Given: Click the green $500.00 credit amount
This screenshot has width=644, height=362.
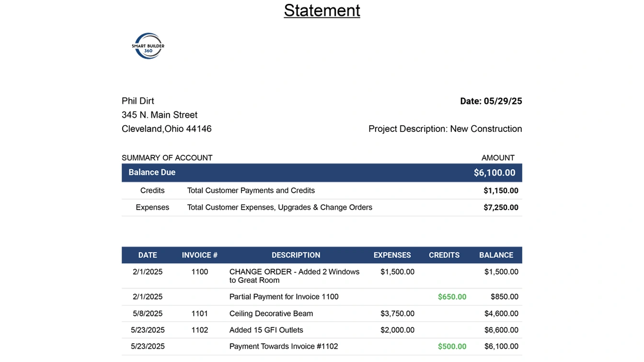Looking at the screenshot, I should click(452, 346).
